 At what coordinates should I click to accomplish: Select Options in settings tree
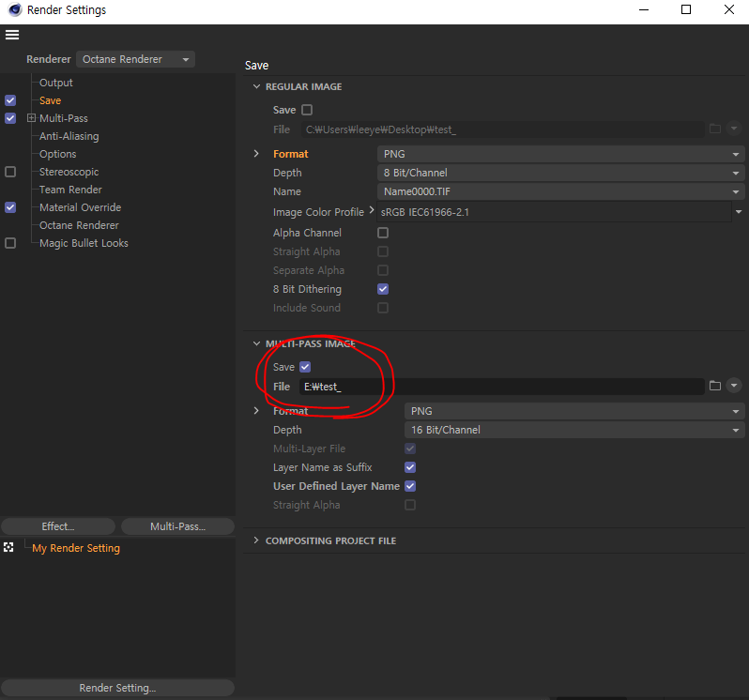[58, 154]
